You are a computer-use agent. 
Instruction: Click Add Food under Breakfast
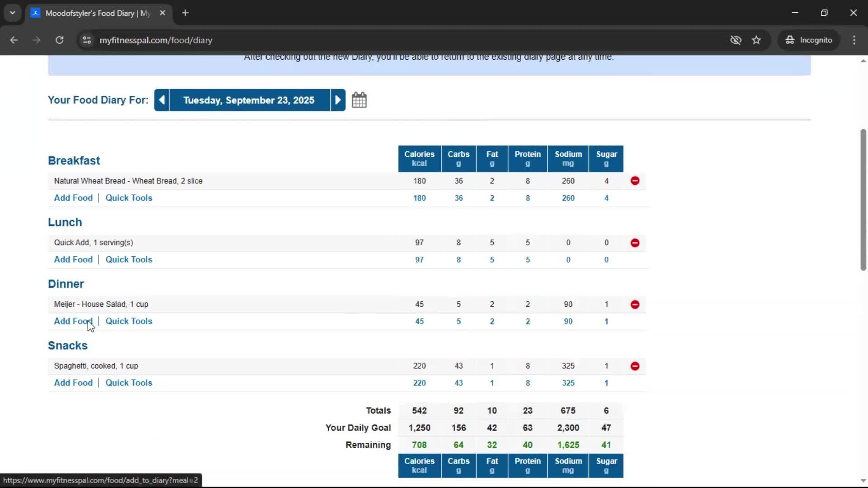[73, 198]
